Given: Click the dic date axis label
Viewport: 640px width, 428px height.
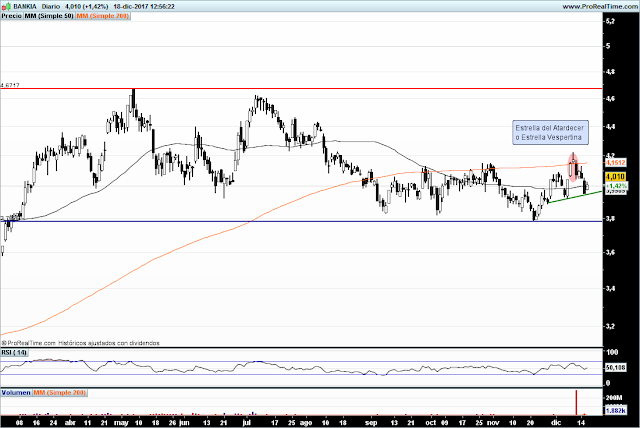Looking at the screenshot, I should (556, 423).
